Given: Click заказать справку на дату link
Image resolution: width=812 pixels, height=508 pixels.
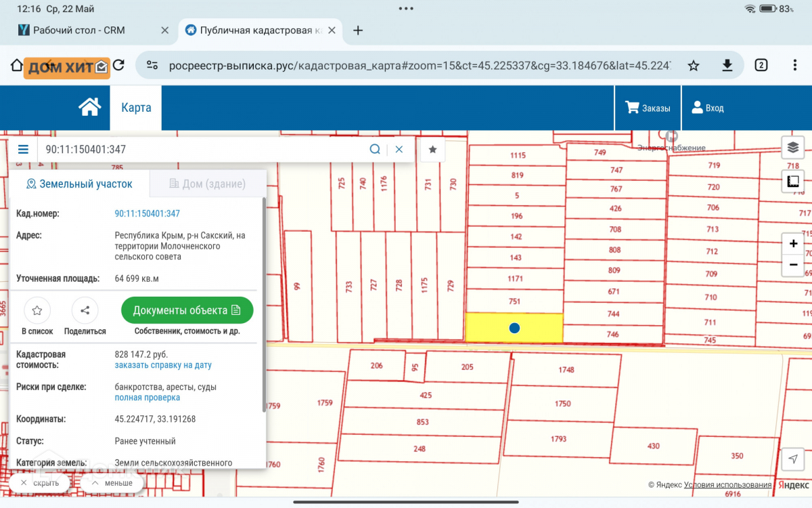Looking at the screenshot, I should [x=163, y=365].
